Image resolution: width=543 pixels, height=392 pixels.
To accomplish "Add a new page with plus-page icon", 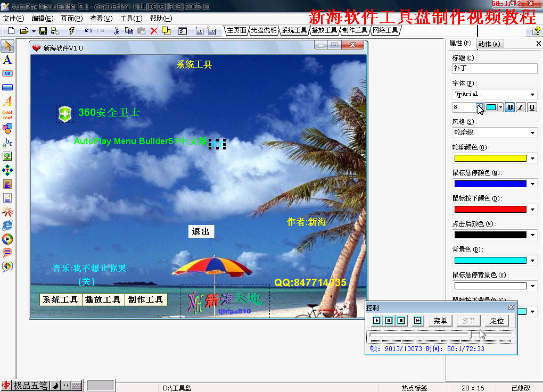I will coord(199,31).
